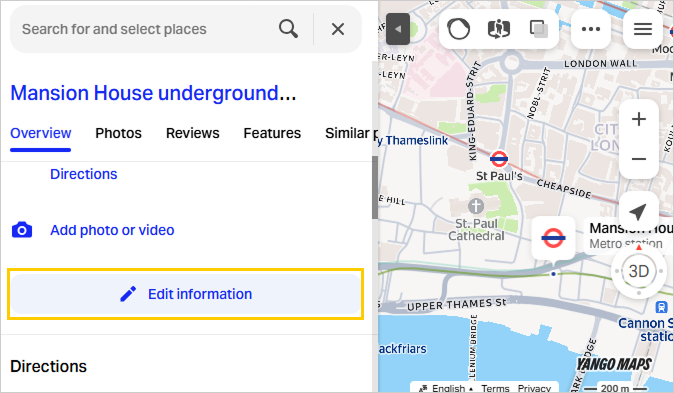Switch to the Features tab
674x393 pixels.
[x=272, y=133]
